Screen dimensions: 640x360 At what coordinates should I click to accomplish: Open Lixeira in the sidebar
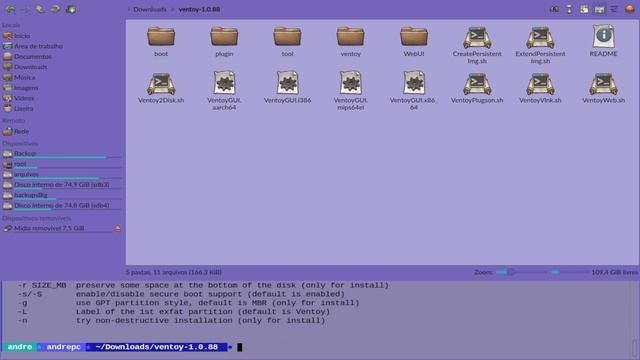pos(24,109)
